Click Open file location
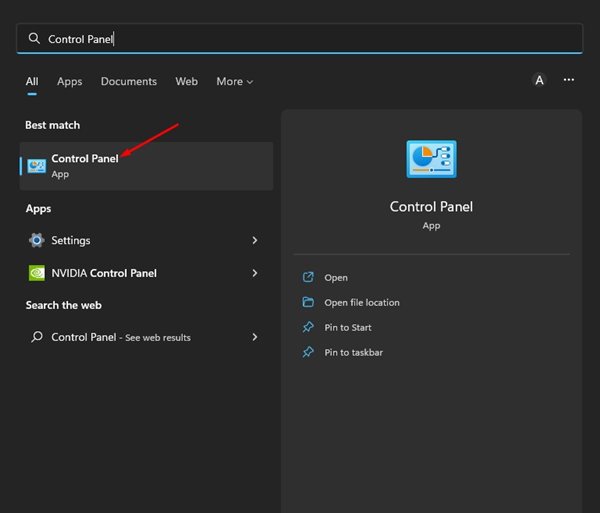The image size is (600, 513). coord(361,302)
